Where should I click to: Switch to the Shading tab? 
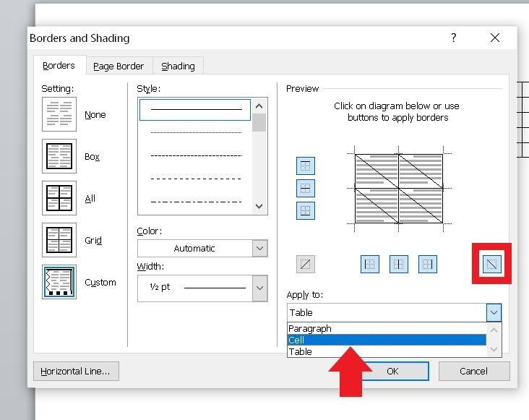pyautogui.click(x=178, y=66)
